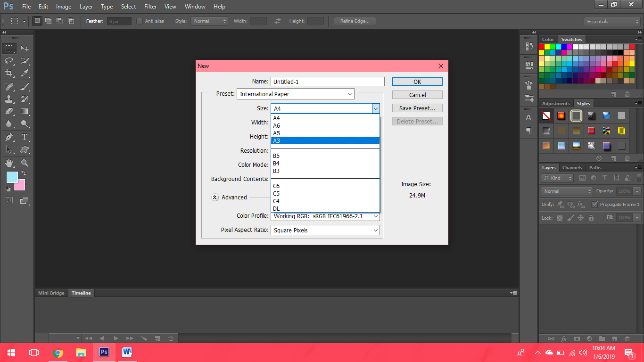Image resolution: width=644 pixels, height=362 pixels.
Task: Select B5 from the size list
Action: pos(325,156)
